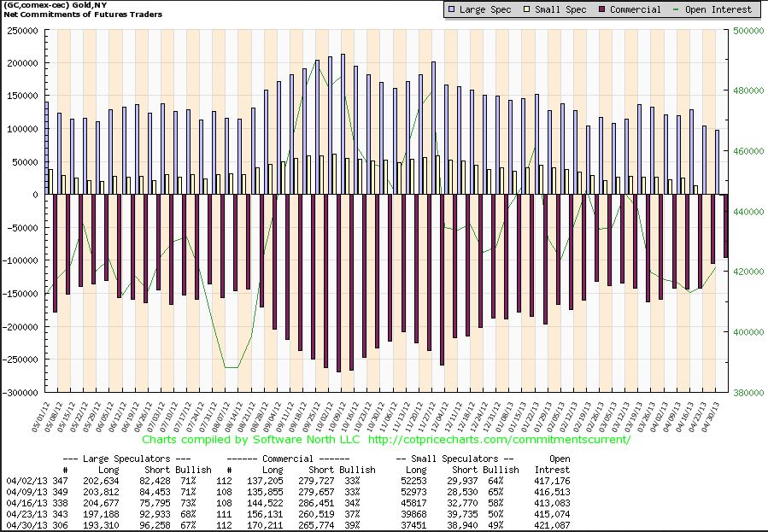Click the right axis label 480000
The width and height of the screenshot is (768, 532).
tap(748, 91)
